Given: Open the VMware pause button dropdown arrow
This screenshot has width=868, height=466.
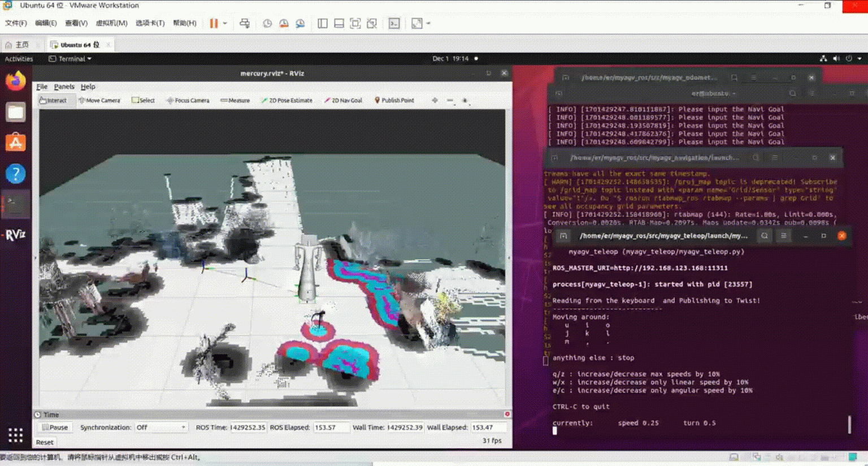Looking at the screenshot, I should click(x=225, y=23).
